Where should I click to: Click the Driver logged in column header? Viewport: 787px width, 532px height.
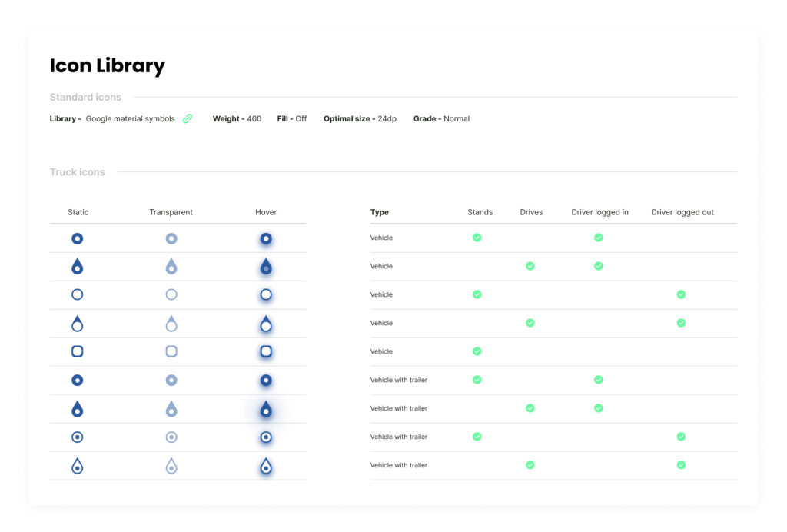point(599,212)
